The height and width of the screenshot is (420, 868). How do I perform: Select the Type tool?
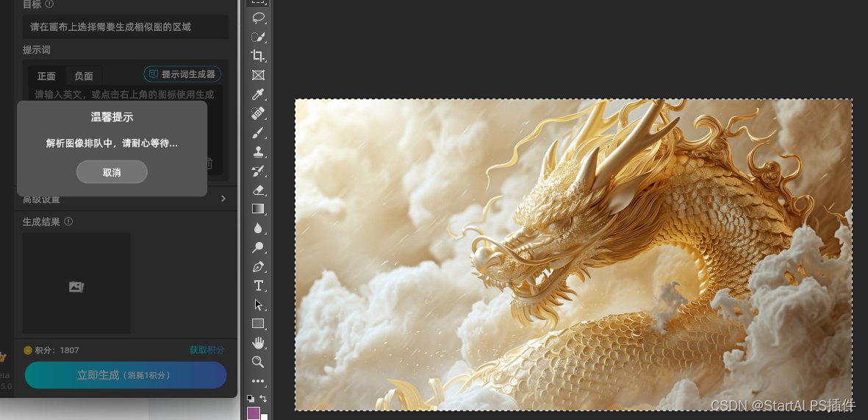[x=258, y=285]
